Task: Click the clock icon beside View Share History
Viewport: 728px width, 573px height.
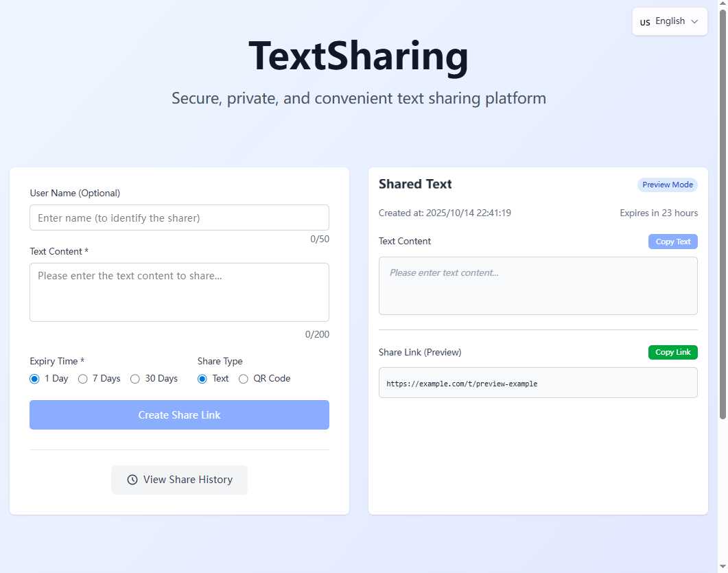Action: tap(132, 480)
